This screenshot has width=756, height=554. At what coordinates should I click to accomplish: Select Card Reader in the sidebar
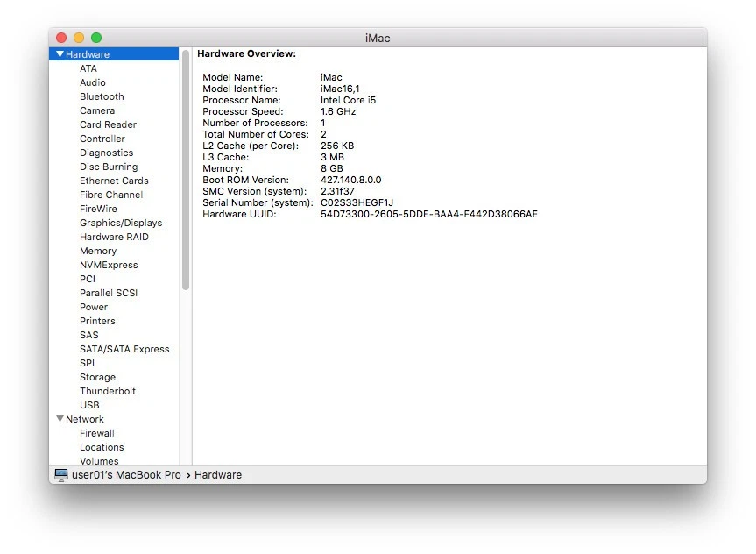click(x=108, y=124)
